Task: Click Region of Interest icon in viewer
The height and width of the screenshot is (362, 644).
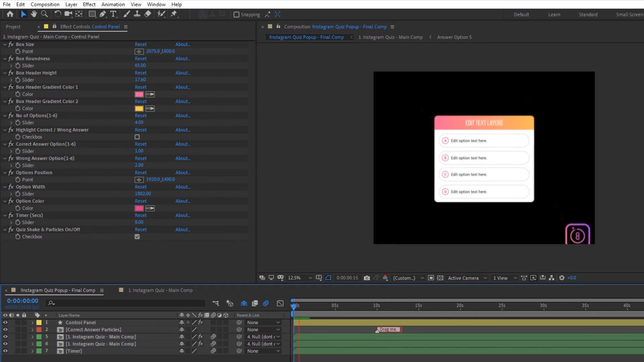Action: coord(431,278)
